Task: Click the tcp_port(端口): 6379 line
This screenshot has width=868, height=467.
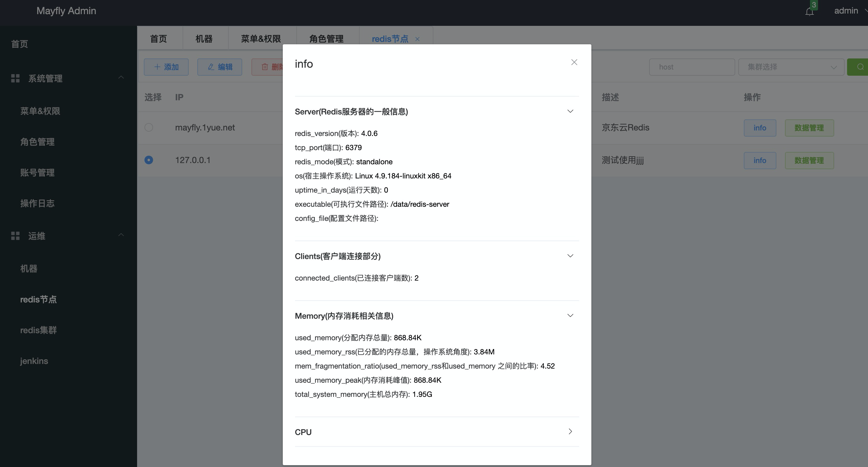Action: (328, 147)
